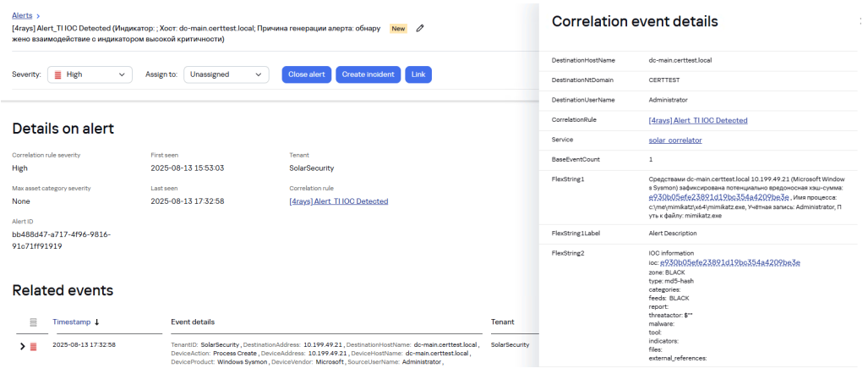Image resolution: width=868 pixels, height=385 pixels.
Task: Open the correlation rule link in alert details
Action: point(338,201)
